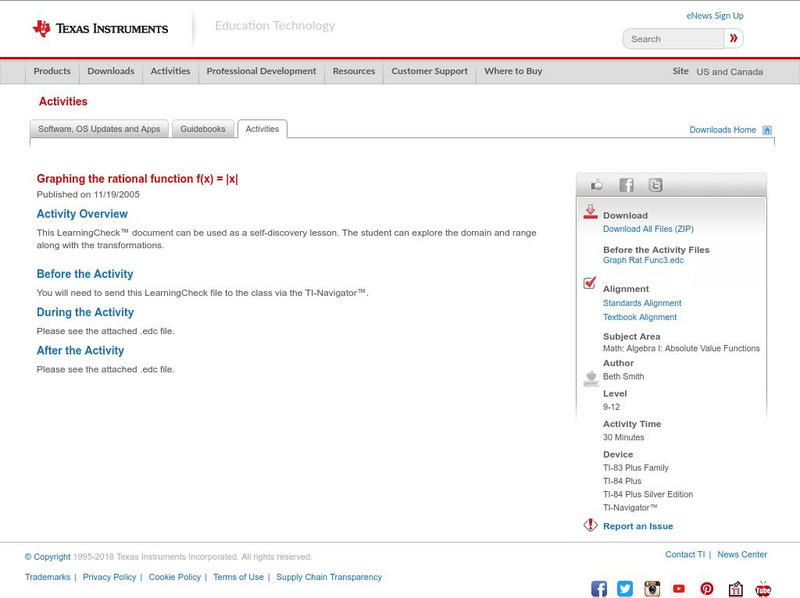Open the Products menu
The image size is (800, 598).
[x=52, y=71]
